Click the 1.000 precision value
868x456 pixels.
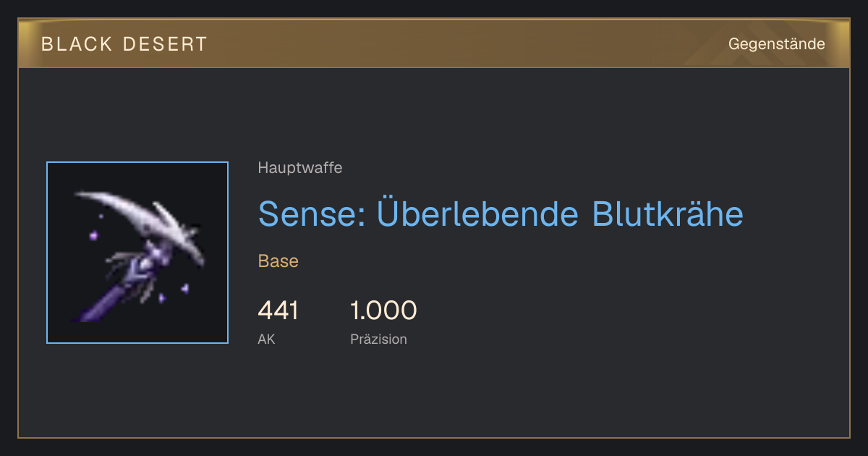(x=383, y=311)
